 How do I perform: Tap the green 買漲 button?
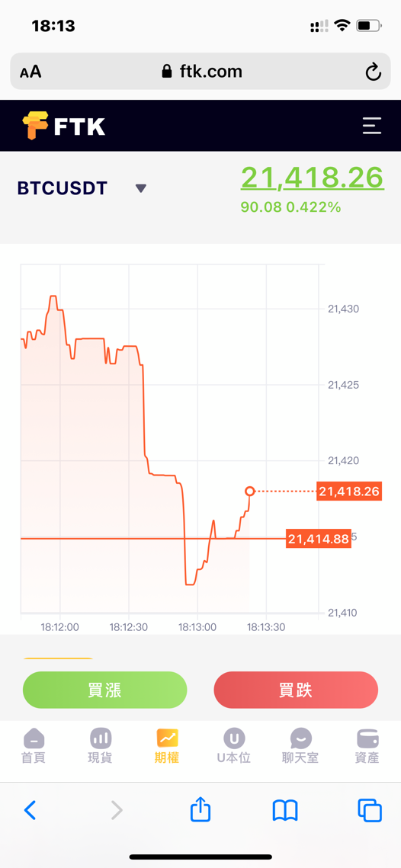104,690
